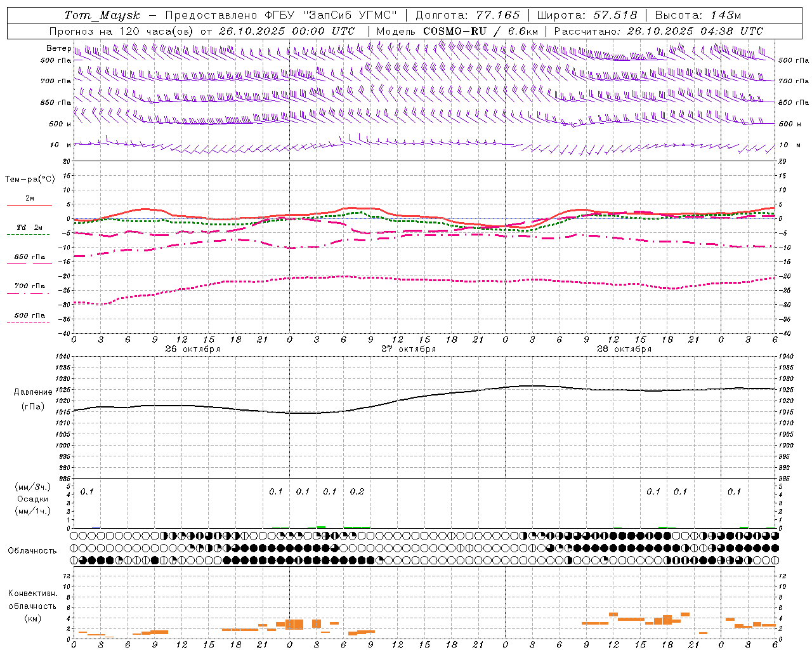Click the "Td 2м" dew point legend label

[x=30, y=227]
